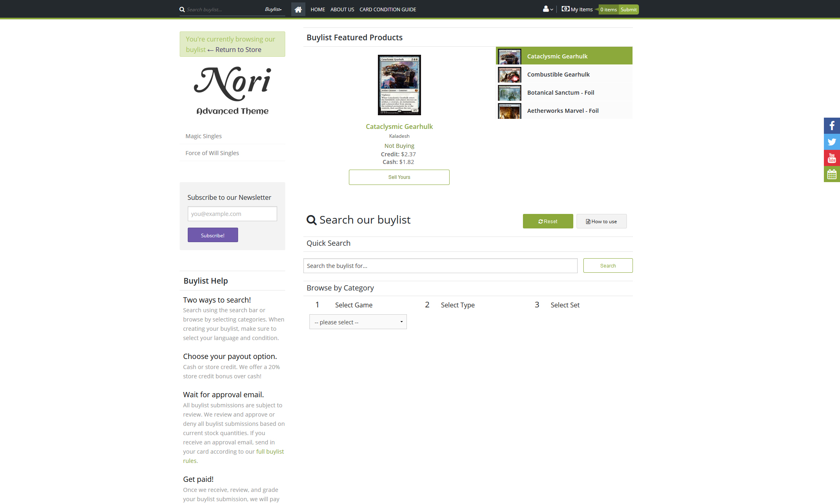Click the Botanical Sanctum thumbnail
The width and height of the screenshot is (840, 504).
coord(510,93)
